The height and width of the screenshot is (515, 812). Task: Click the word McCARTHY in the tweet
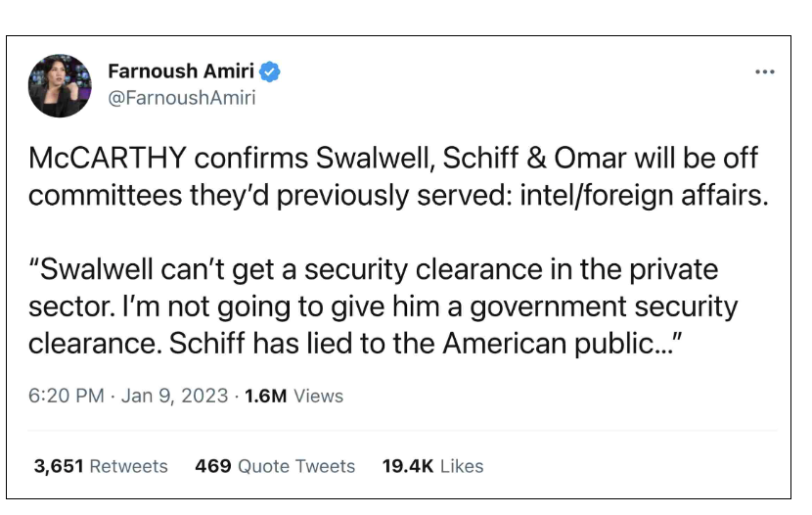[108, 158]
